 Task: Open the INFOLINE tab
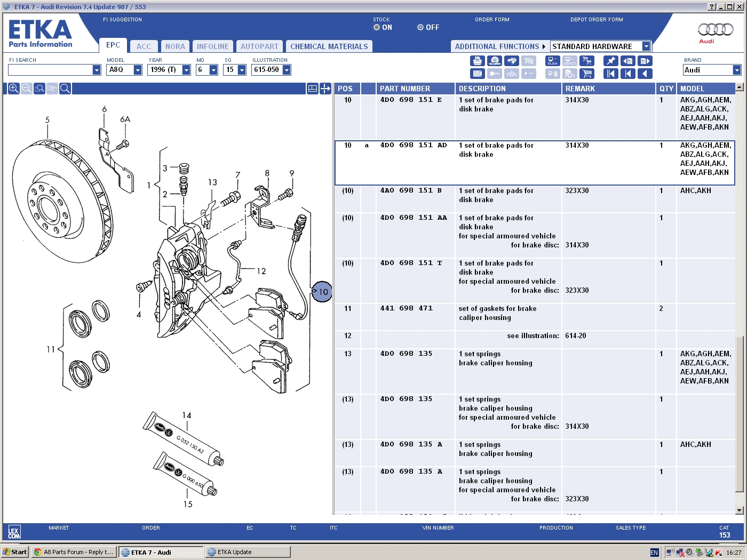click(x=212, y=46)
